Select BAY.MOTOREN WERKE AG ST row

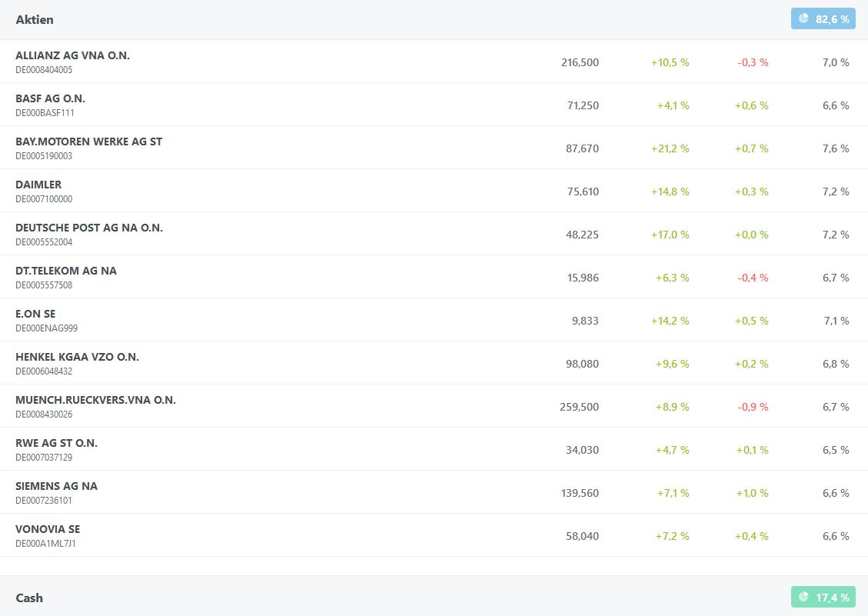88,142
